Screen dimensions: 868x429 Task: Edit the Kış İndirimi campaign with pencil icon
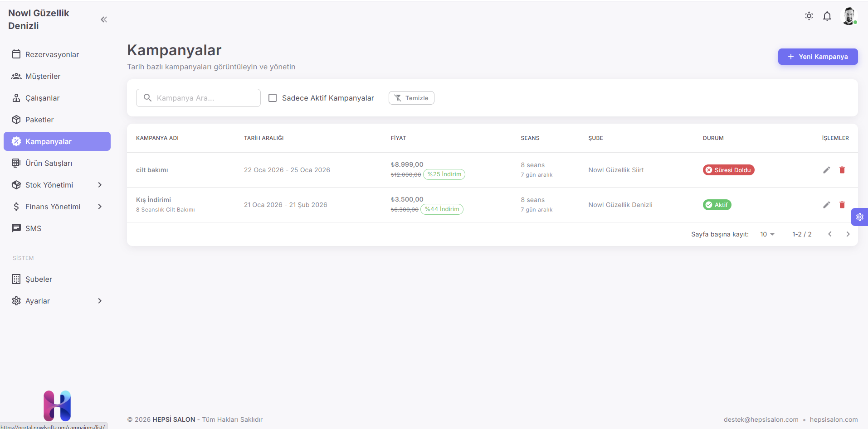pos(827,205)
